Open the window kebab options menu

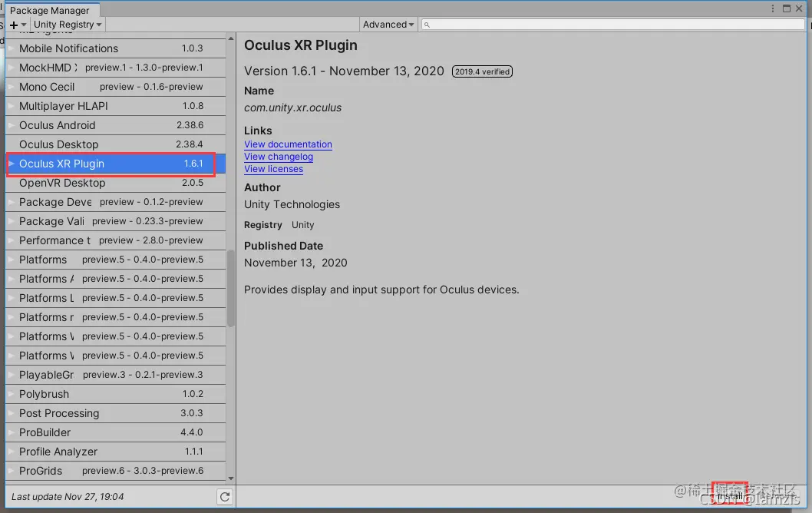click(773, 8)
